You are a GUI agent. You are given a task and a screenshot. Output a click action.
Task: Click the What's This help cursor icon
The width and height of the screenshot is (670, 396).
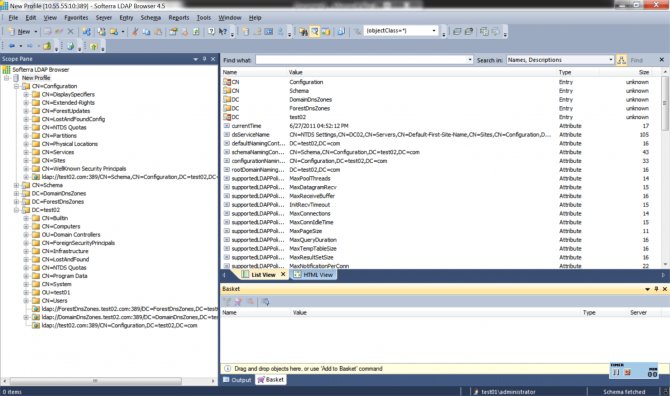(223, 32)
